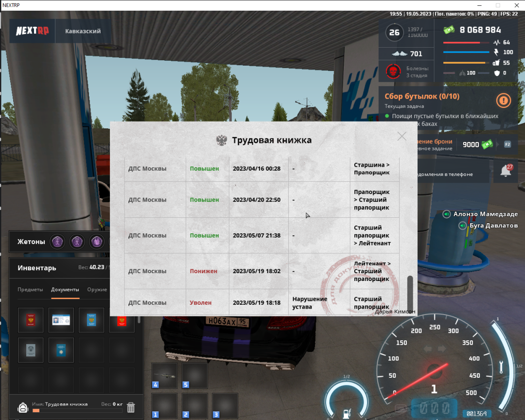Click the voice icon beside Алонзо Мамедзаде

446,214
